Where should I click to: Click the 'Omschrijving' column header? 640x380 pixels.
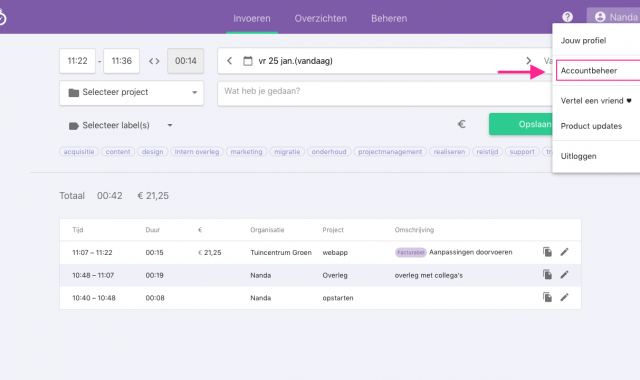click(414, 230)
